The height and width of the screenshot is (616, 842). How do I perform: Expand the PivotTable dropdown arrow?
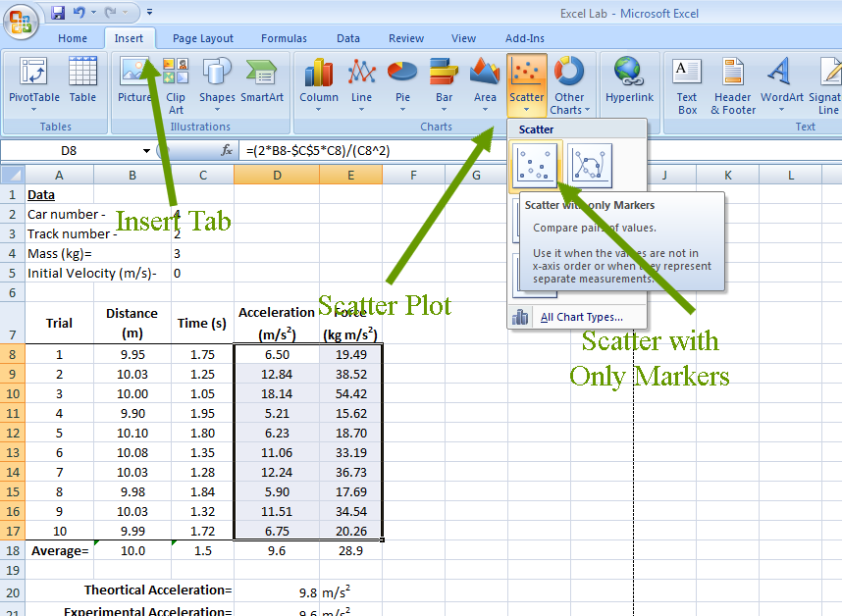(33, 110)
